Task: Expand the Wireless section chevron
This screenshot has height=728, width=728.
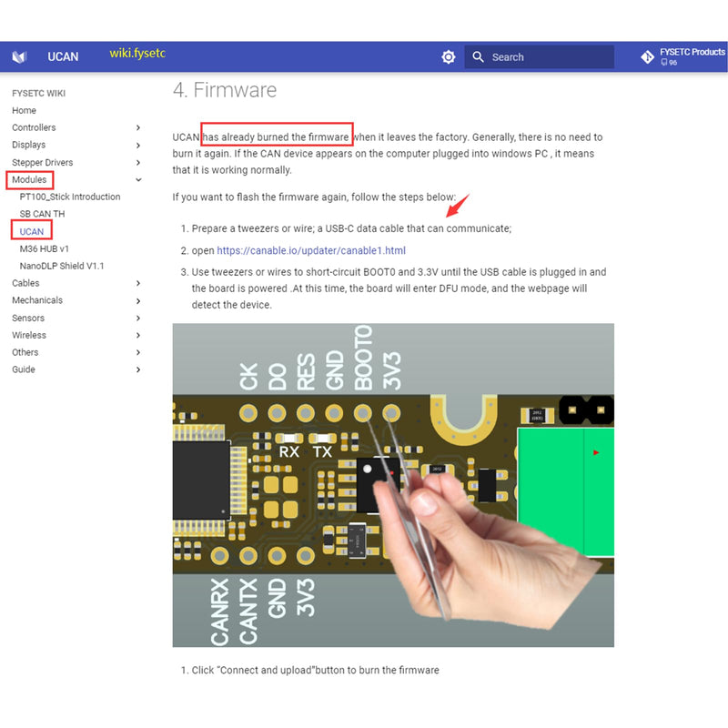Action: [138, 335]
